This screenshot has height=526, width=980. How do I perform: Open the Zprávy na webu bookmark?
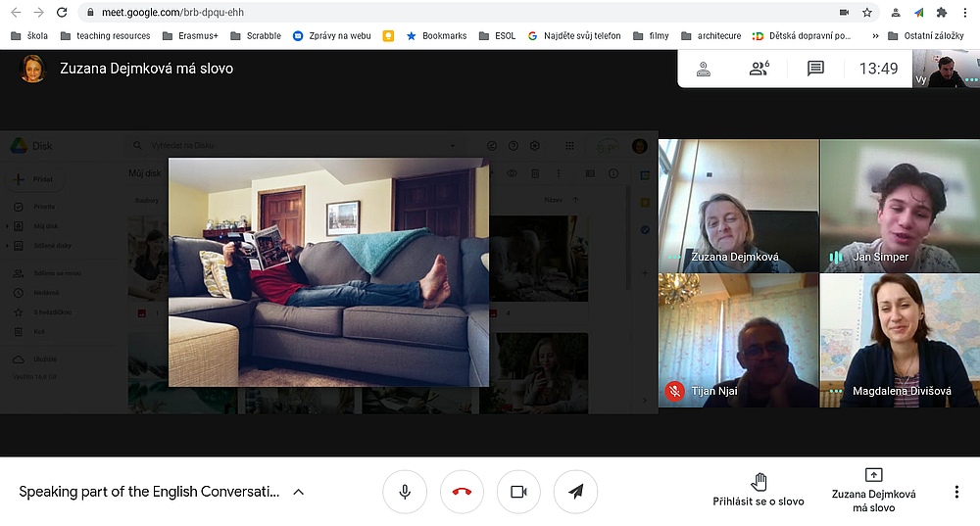(332, 35)
